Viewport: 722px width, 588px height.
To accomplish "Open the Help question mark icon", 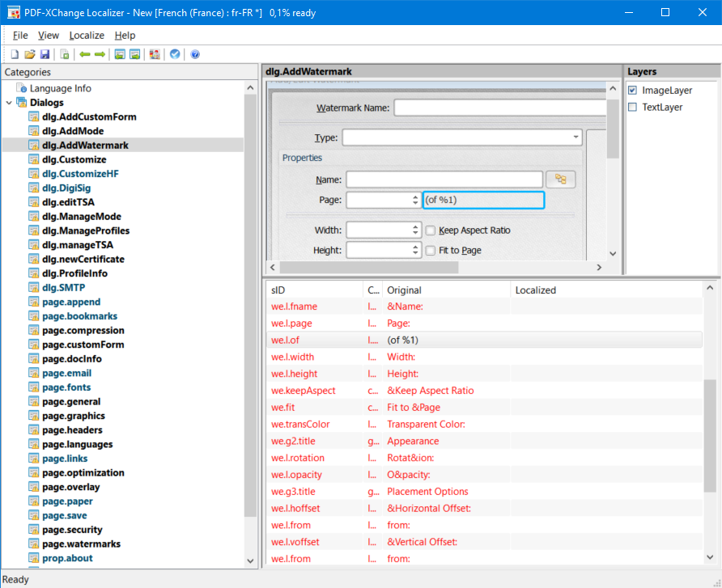I will (x=193, y=53).
